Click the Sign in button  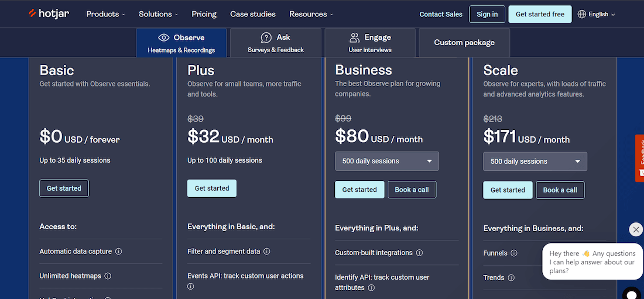click(487, 15)
